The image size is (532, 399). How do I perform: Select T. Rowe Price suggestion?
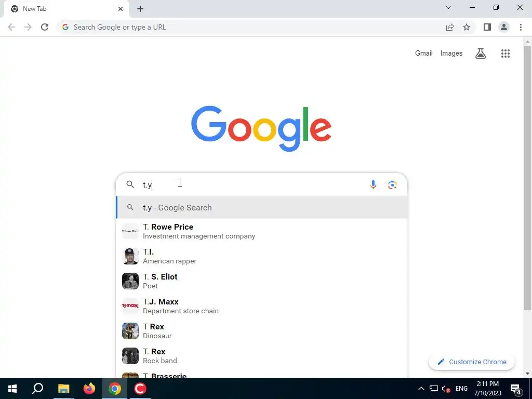point(262,231)
